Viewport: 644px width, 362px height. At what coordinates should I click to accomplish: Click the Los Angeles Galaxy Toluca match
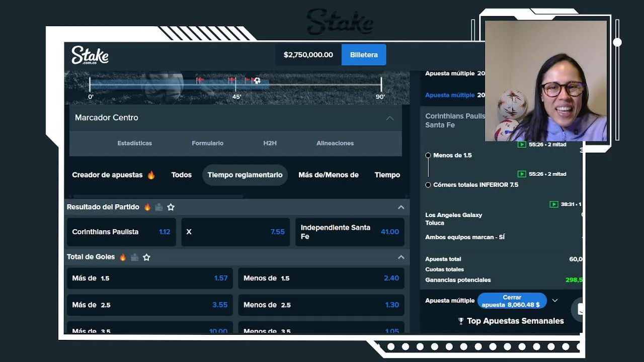[454, 219]
